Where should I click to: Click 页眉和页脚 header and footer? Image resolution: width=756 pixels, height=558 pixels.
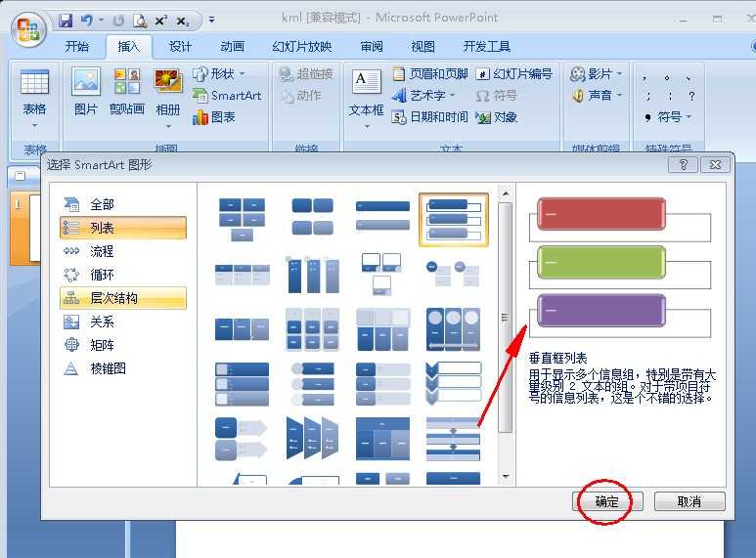click(430, 73)
